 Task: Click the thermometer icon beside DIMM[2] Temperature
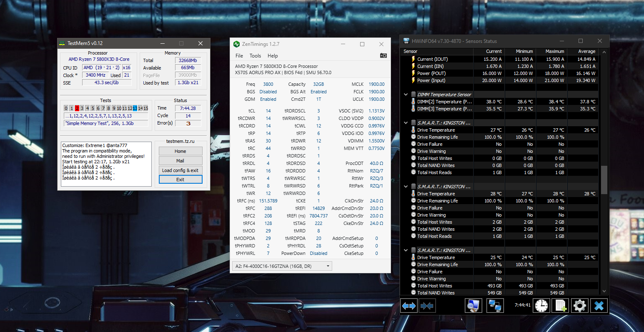pyautogui.click(x=413, y=102)
